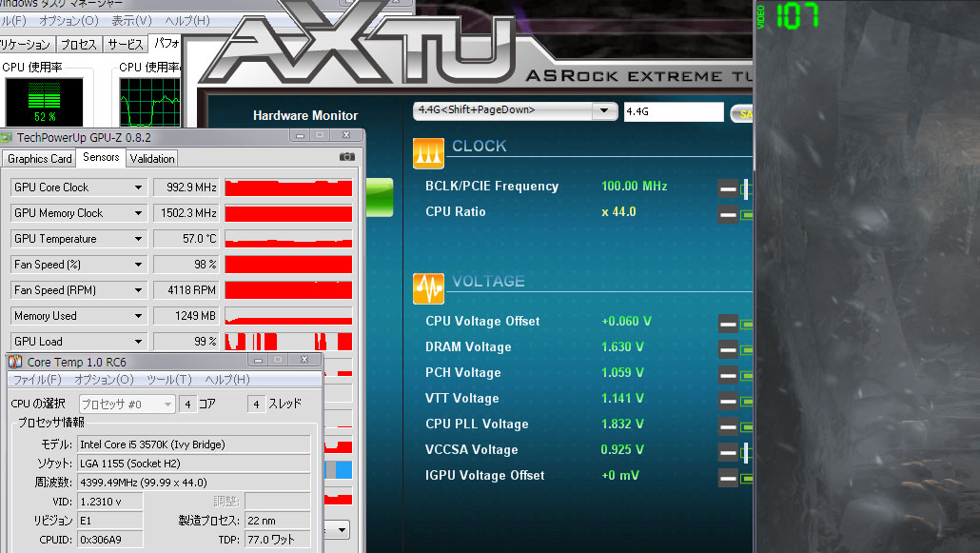980x553 pixels.
Task: Click the Hardware Monitor heading in AXTU
Action: (x=305, y=115)
